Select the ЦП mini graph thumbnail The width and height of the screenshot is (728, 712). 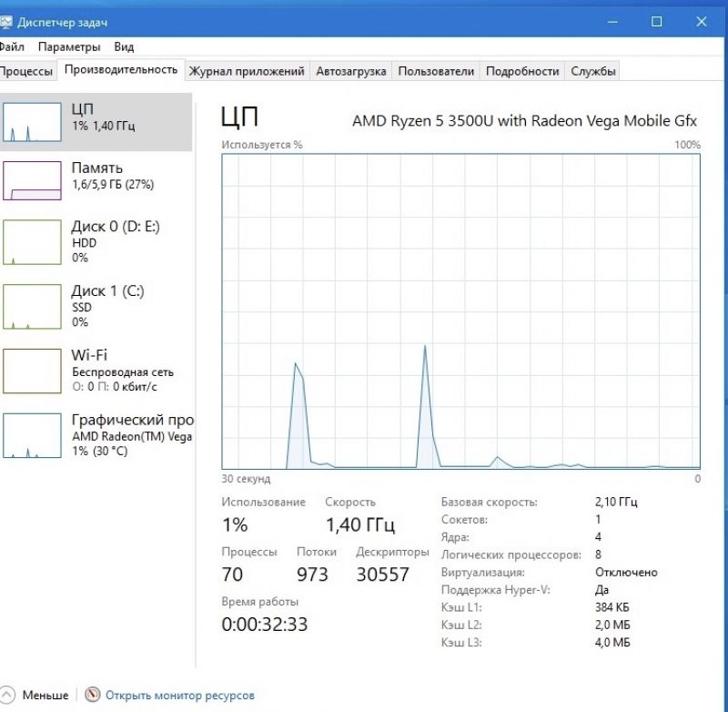point(32,122)
